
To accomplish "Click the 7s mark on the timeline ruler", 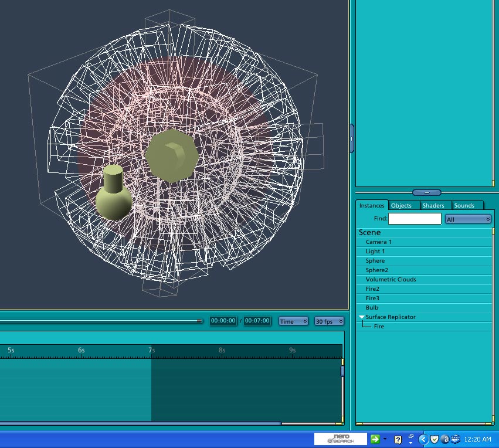I will 151,350.
